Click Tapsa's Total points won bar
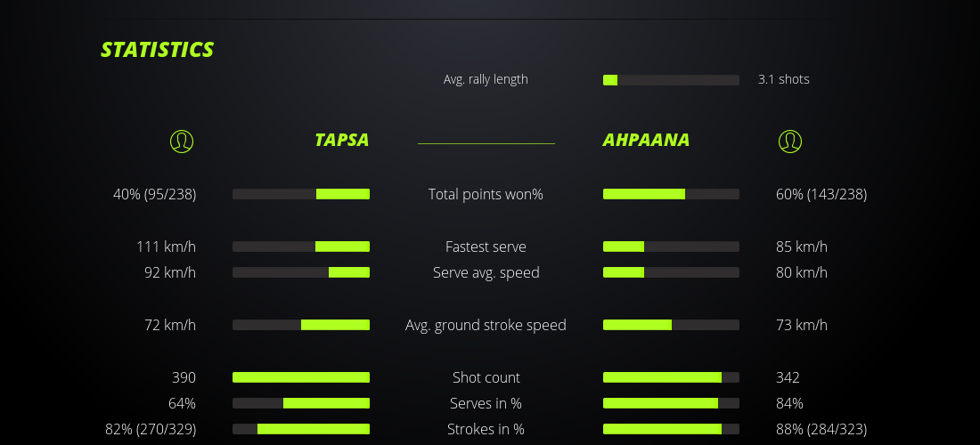Image resolution: width=980 pixels, height=445 pixels. pos(301,194)
